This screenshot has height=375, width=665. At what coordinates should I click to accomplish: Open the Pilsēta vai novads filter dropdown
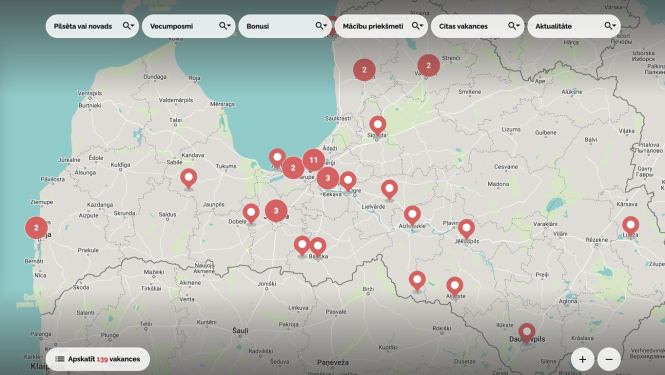coord(92,26)
